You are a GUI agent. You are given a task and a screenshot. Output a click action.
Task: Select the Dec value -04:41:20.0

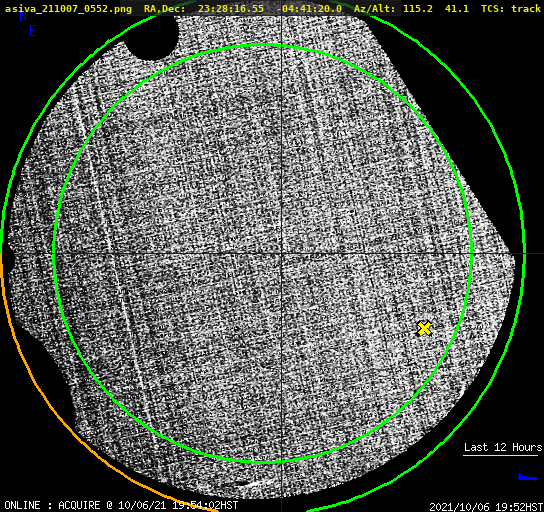point(309,9)
